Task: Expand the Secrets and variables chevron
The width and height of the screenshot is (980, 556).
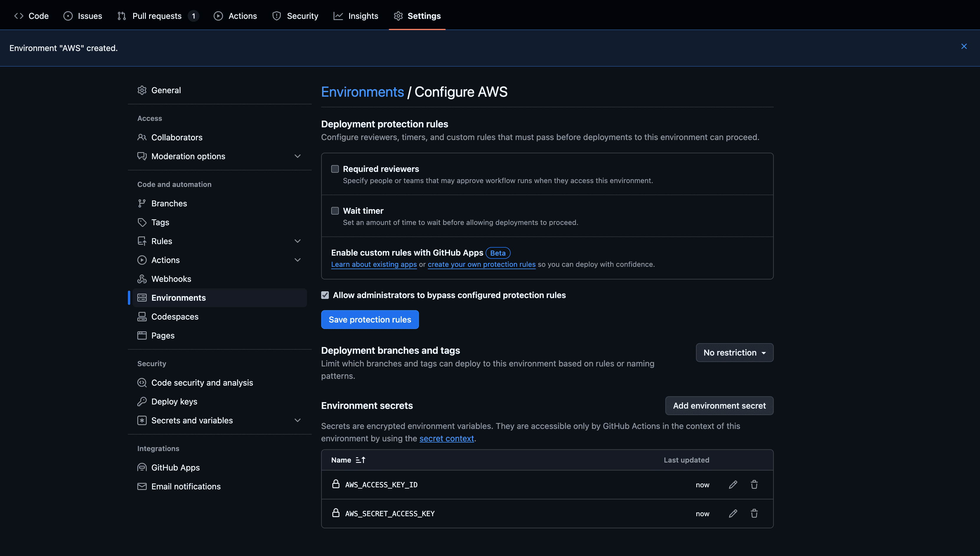Action: pos(298,420)
